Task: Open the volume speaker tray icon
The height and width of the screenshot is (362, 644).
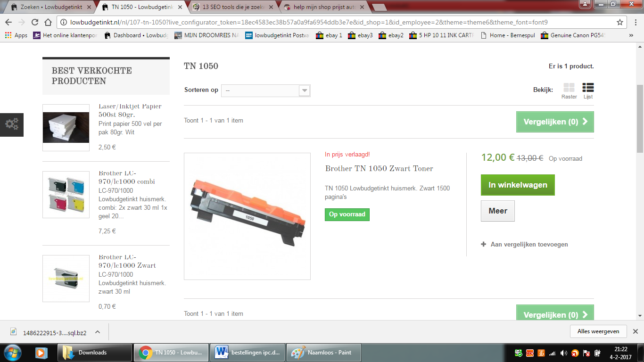Action: [564, 353]
